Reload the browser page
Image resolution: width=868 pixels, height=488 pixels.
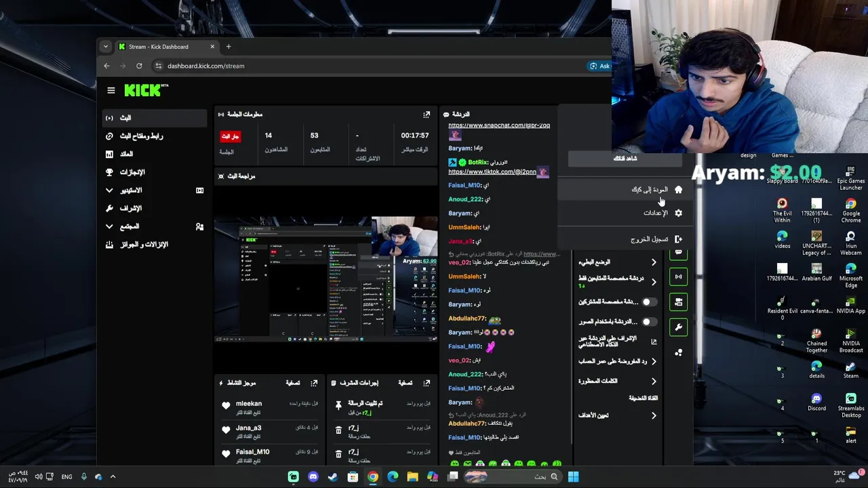(139, 66)
